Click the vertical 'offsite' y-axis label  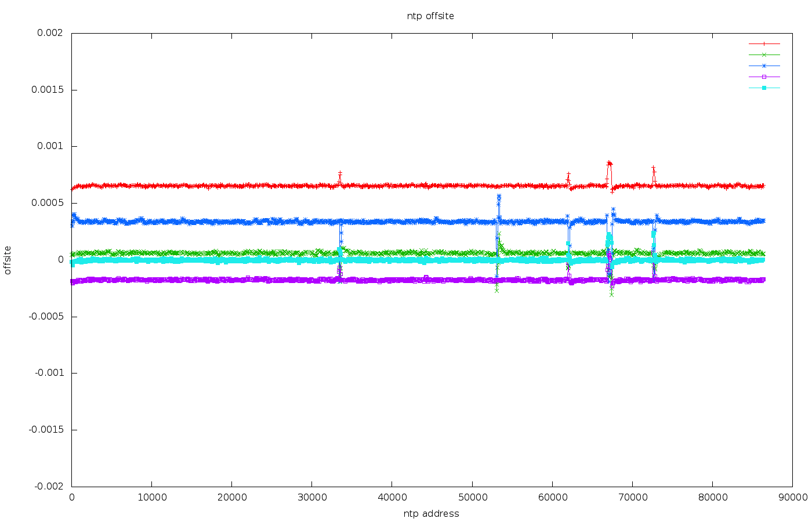(x=8, y=260)
